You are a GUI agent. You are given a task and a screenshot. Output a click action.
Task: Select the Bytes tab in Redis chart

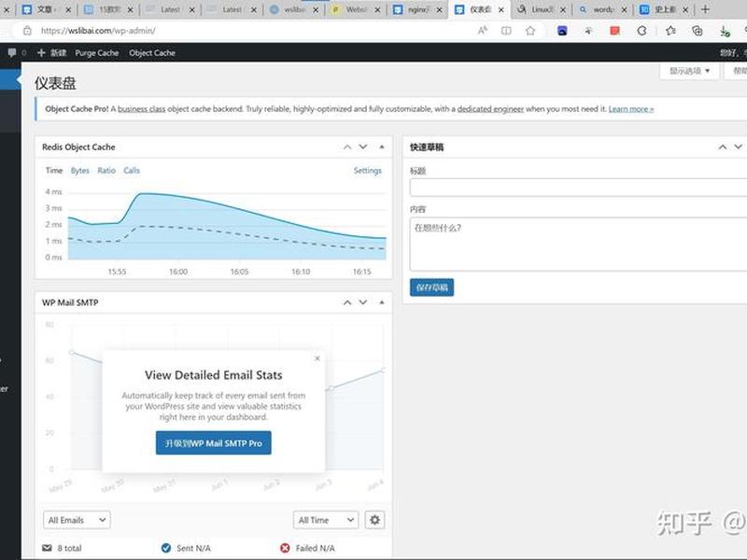tap(80, 171)
